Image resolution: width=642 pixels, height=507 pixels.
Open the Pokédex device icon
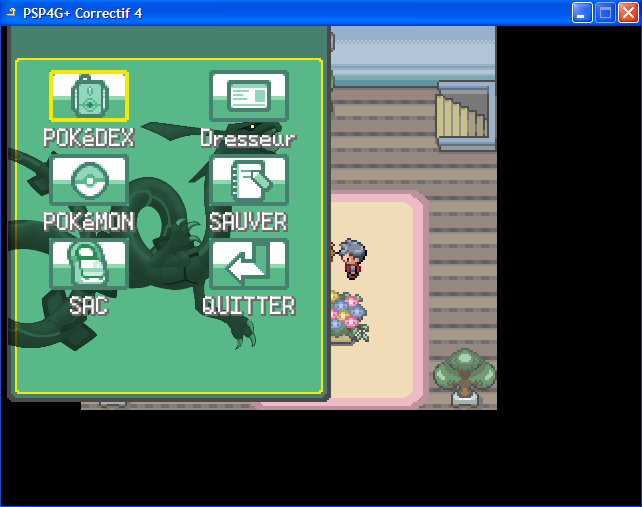89,96
